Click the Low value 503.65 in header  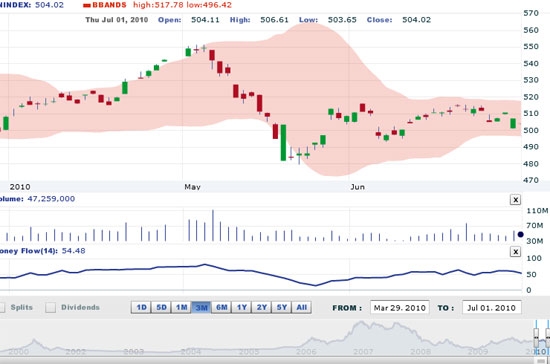coord(342,20)
